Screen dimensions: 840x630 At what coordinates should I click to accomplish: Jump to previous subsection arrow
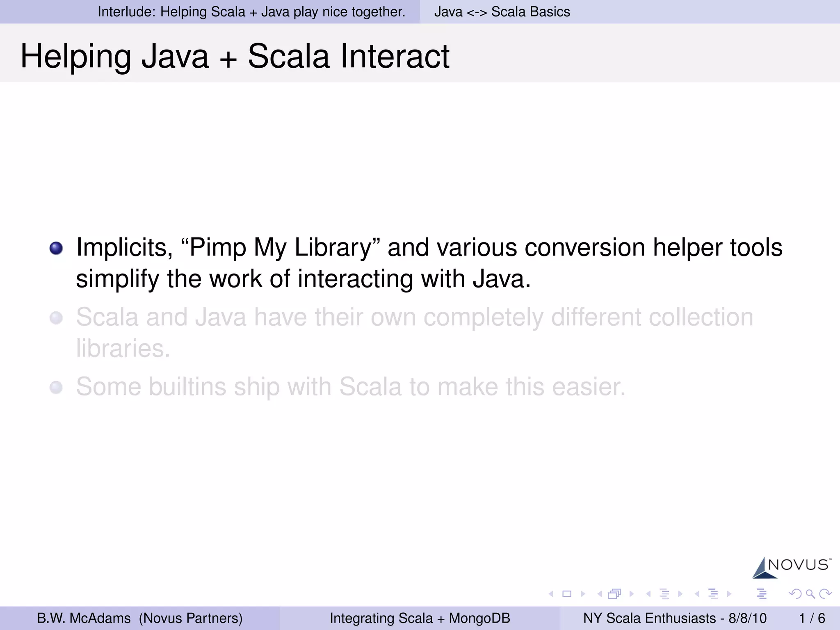pos(648,594)
